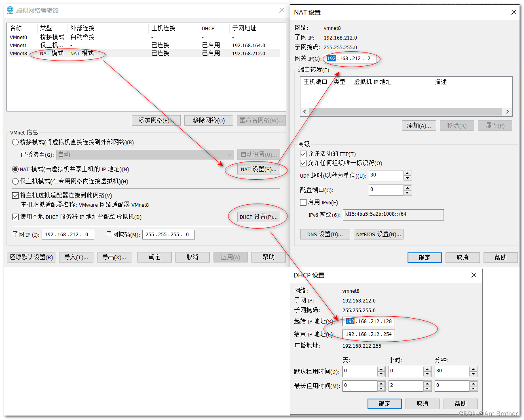Viewport: 524px width, 420px height.
Task: Click 还原默认设置 to restore defaults
Action: (x=31, y=257)
